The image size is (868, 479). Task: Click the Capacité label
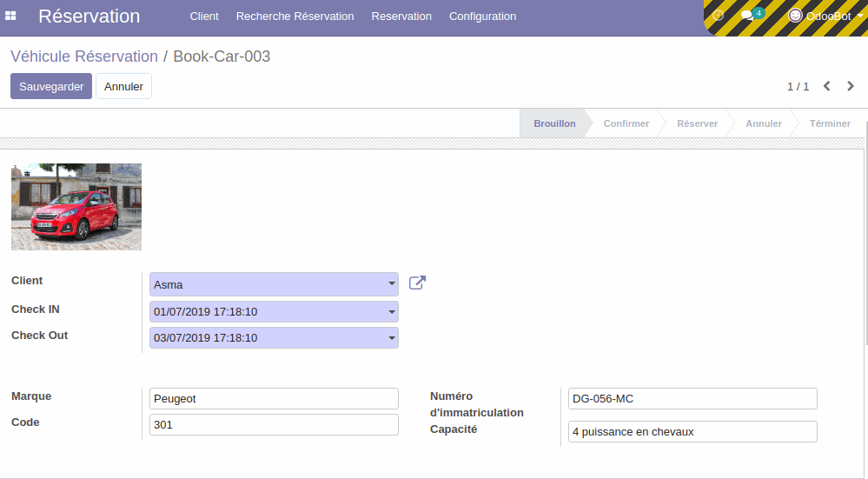coord(454,429)
